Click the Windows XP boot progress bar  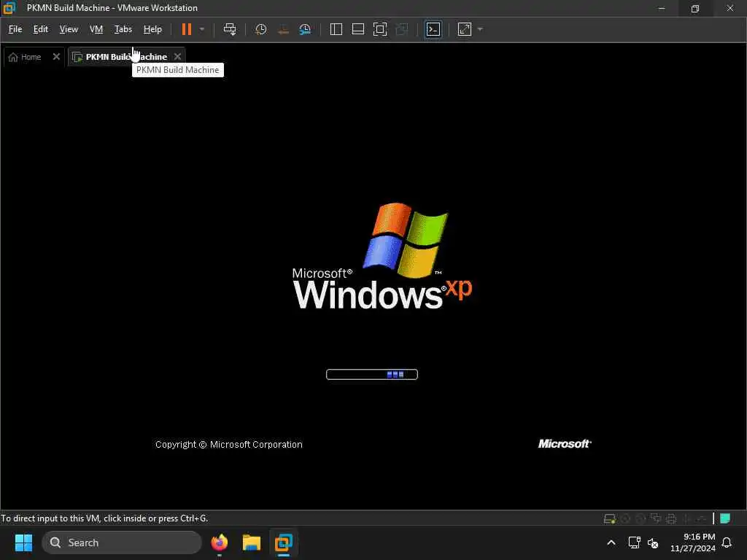click(x=372, y=375)
